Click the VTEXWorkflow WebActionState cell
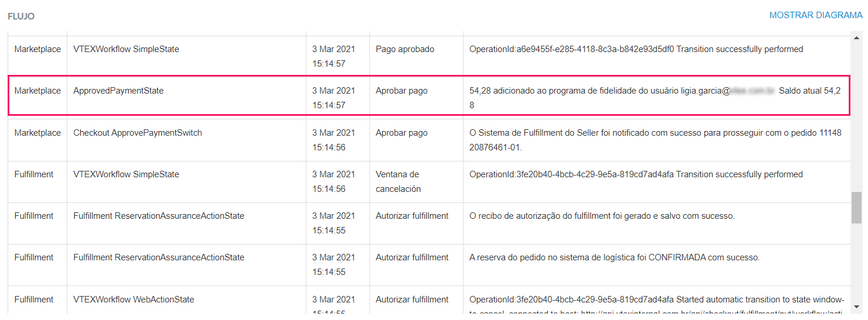 point(186,300)
